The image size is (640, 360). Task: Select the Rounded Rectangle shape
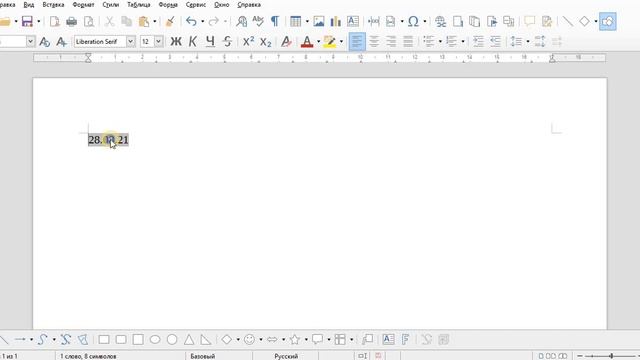point(121,339)
